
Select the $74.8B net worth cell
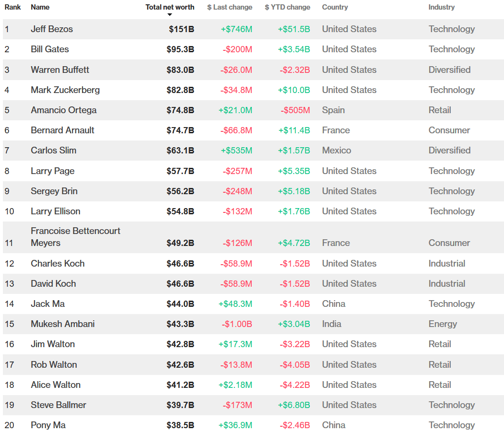tap(180, 111)
